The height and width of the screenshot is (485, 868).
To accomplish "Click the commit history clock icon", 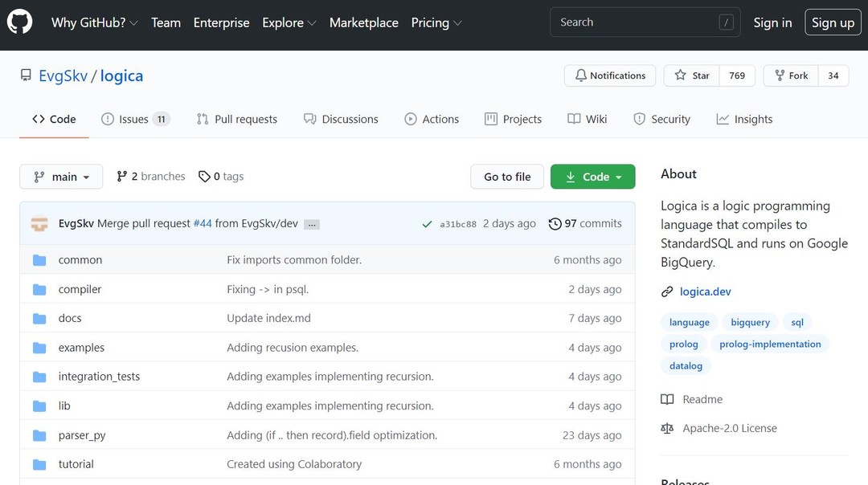I will [x=555, y=224].
